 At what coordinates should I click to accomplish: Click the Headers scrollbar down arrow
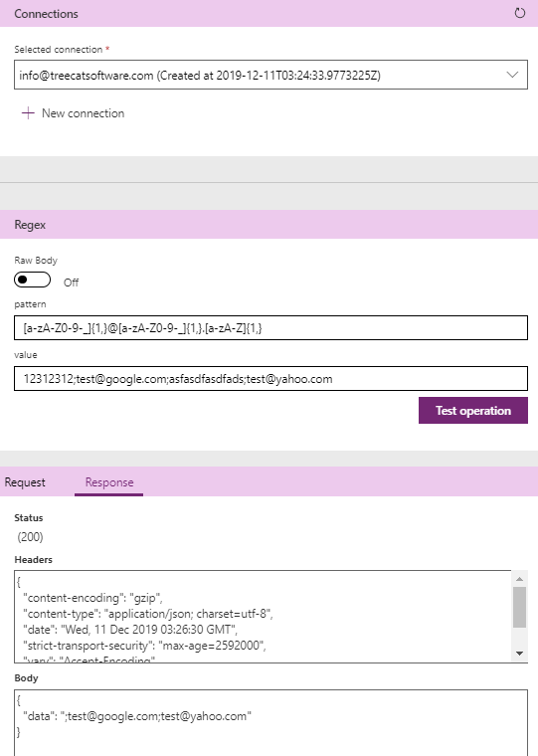coord(519,654)
